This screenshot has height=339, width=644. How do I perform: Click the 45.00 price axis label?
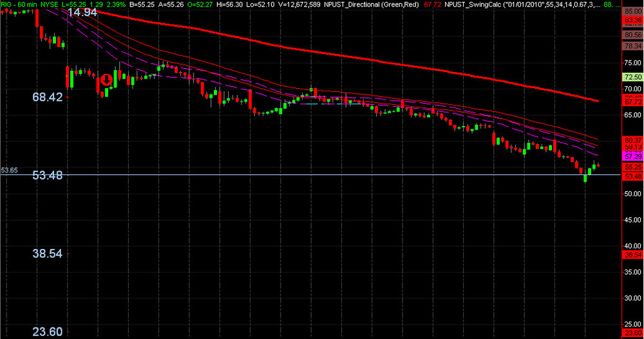[x=633, y=220]
